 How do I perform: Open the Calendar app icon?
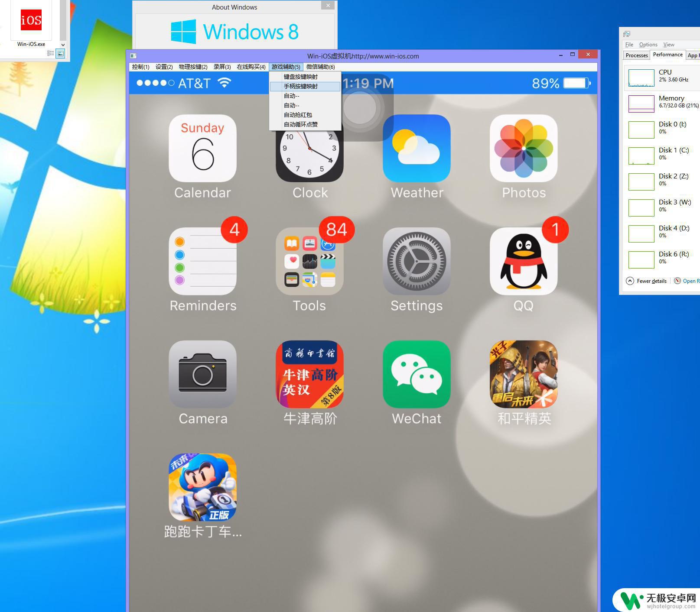[x=202, y=148]
